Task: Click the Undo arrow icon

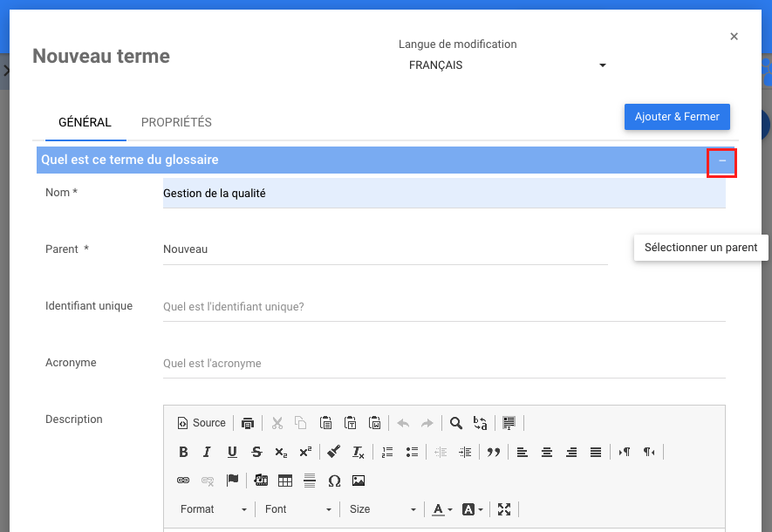Action: coord(403,423)
